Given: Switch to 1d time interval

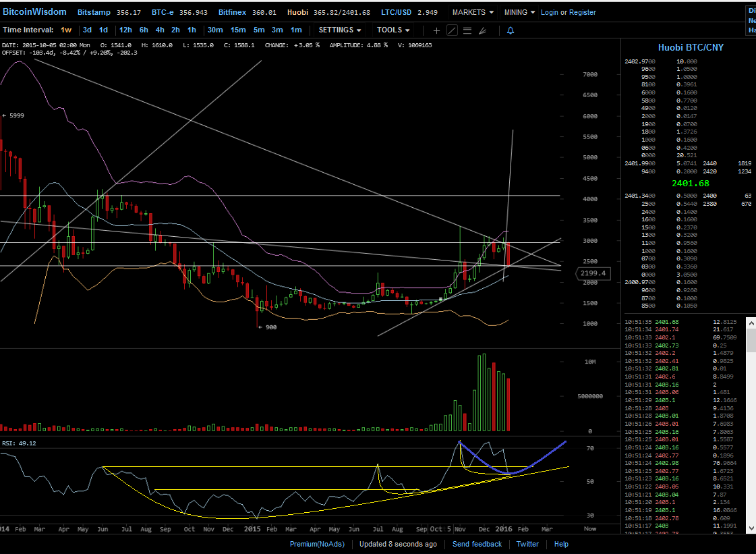Looking at the screenshot, I should tap(103, 30).
